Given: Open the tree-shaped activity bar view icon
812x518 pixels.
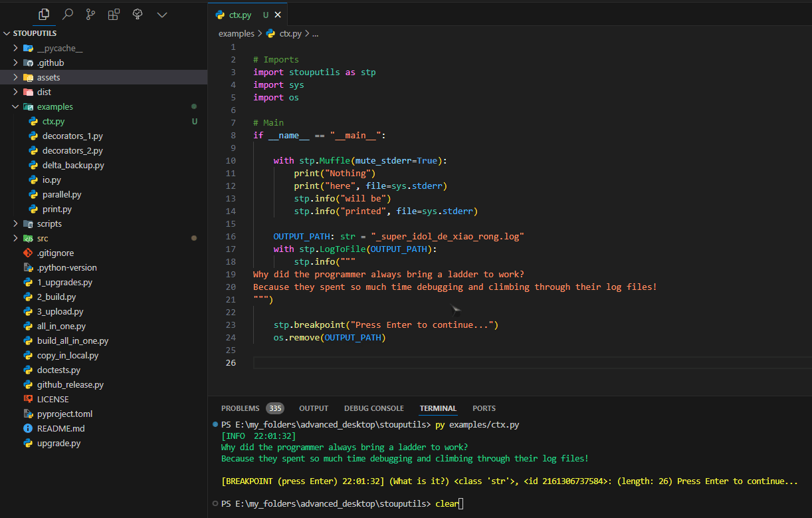Looking at the screenshot, I should [x=138, y=14].
